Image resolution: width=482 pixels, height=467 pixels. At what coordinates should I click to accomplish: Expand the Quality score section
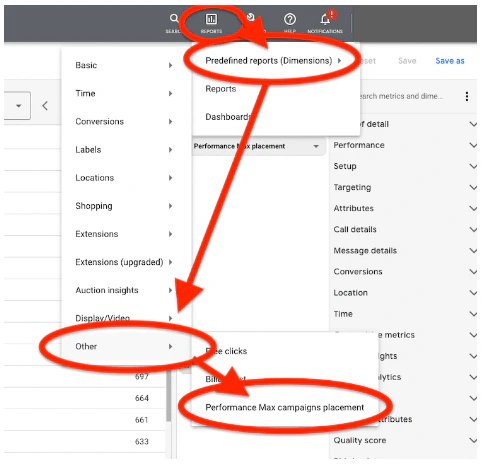[405, 440]
